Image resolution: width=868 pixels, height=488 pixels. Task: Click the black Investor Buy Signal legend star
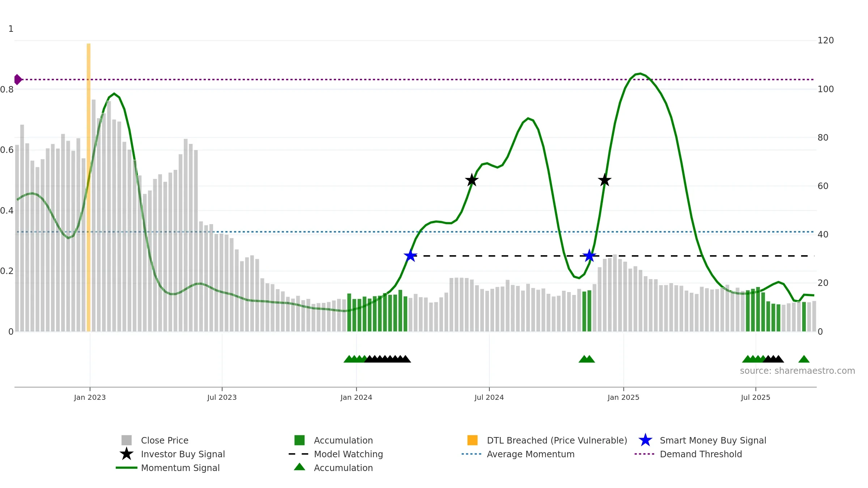(127, 454)
